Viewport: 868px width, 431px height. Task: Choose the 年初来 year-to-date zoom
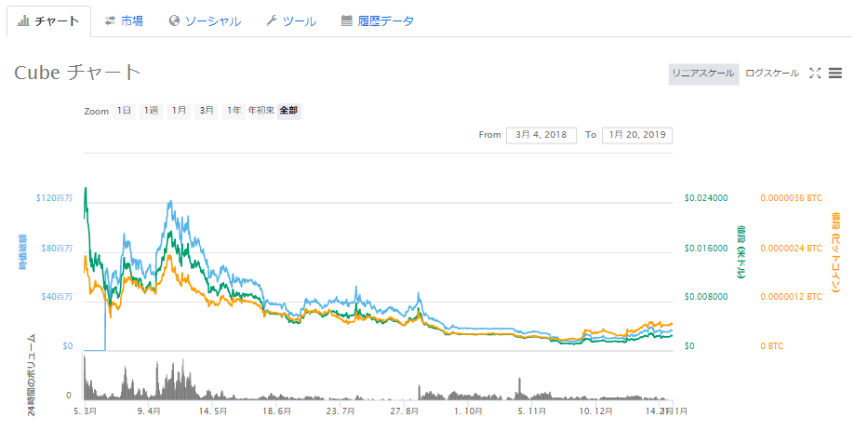[x=260, y=111]
